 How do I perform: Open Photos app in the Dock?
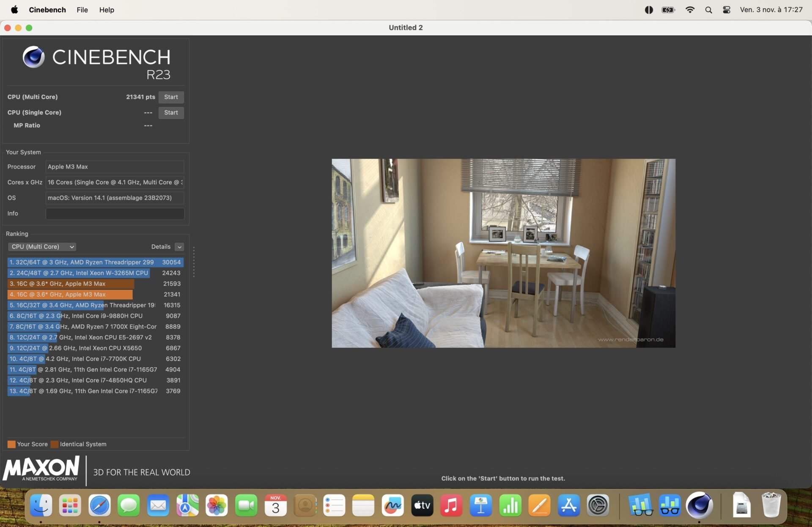click(x=217, y=505)
